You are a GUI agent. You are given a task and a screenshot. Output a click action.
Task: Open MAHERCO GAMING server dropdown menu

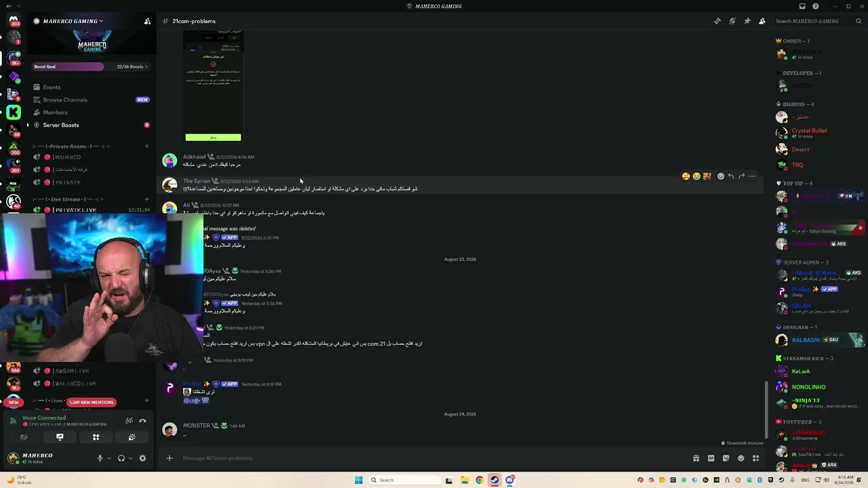pyautogui.click(x=73, y=21)
